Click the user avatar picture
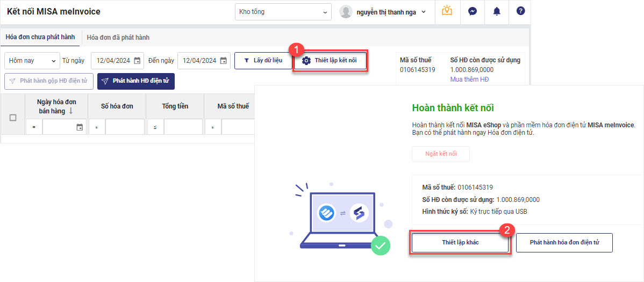644x282 pixels. pyautogui.click(x=346, y=12)
